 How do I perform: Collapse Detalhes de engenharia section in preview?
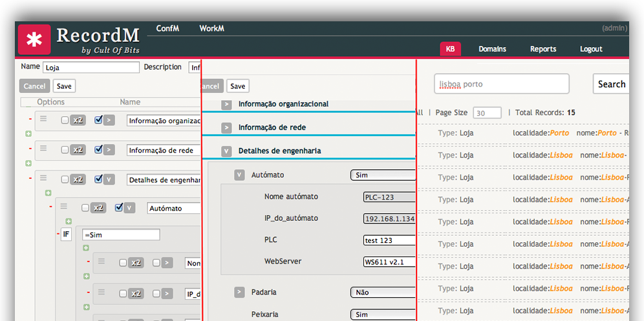226,151
